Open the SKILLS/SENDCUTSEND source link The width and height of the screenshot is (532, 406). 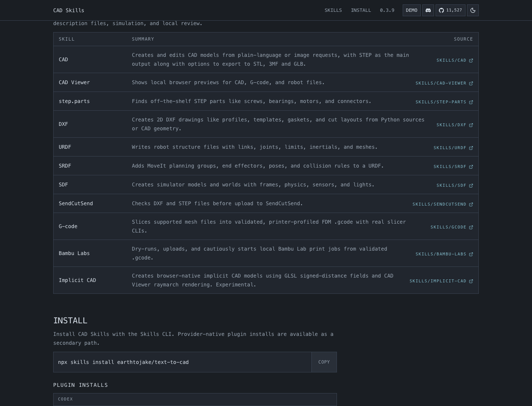click(443, 204)
